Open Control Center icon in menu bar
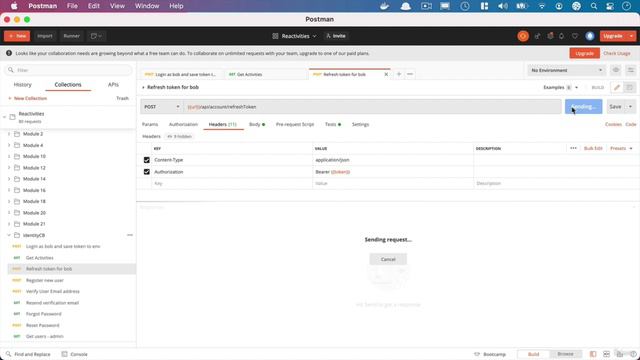 coord(610,6)
